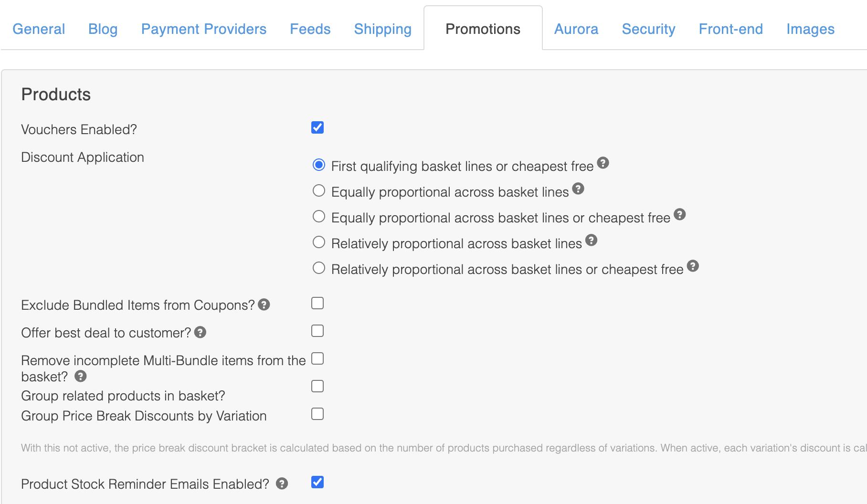Choose Relatively proportional across basket lines radio
This screenshot has height=504, width=867.
tap(319, 242)
